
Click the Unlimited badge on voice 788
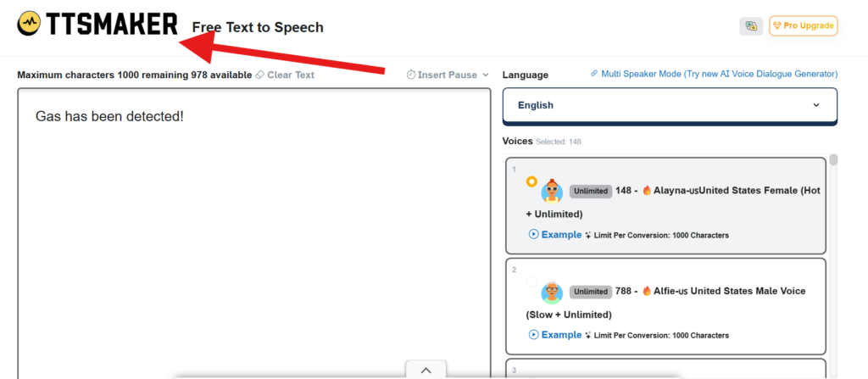click(590, 292)
